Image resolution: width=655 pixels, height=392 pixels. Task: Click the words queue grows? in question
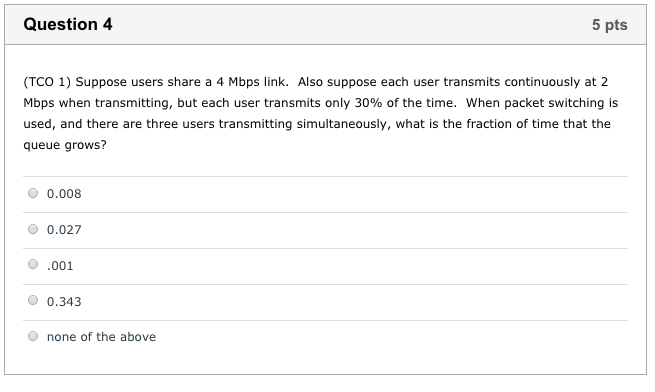click(x=65, y=145)
